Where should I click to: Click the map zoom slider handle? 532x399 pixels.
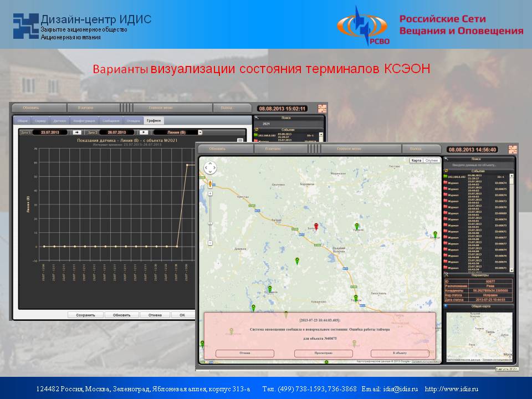[x=210, y=223]
